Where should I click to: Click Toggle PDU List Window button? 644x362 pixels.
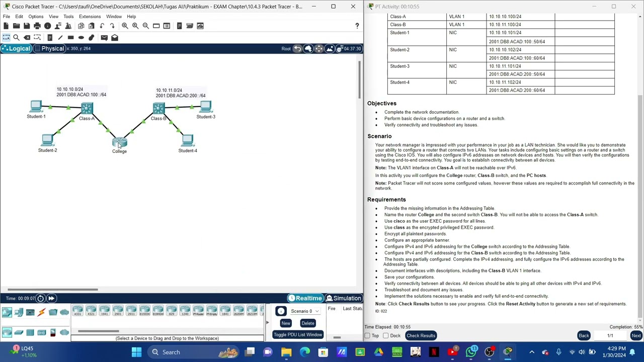(x=298, y=335)
